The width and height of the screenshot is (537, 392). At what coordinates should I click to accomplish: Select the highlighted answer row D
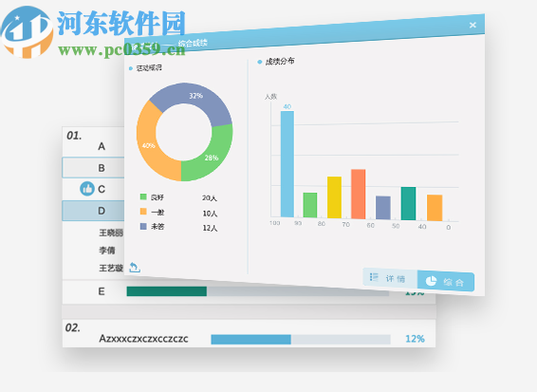pyautogui.click(x=93, y=211)
